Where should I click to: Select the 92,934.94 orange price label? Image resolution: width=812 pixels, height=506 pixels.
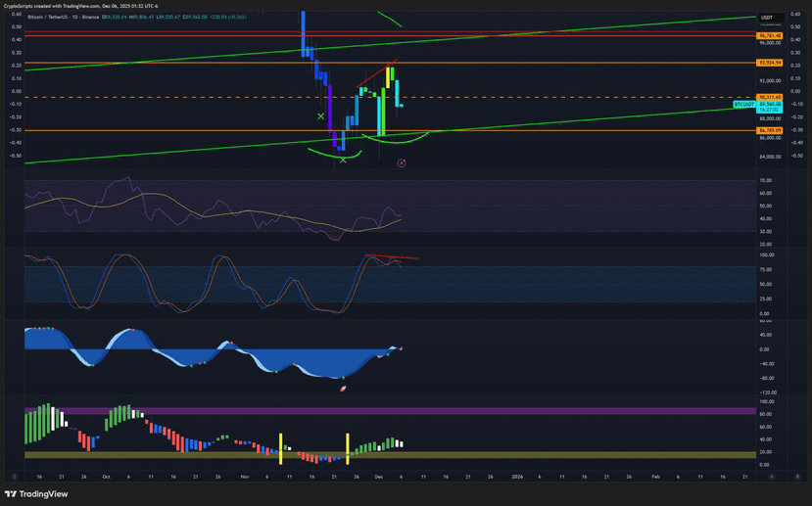click(770, 63)
